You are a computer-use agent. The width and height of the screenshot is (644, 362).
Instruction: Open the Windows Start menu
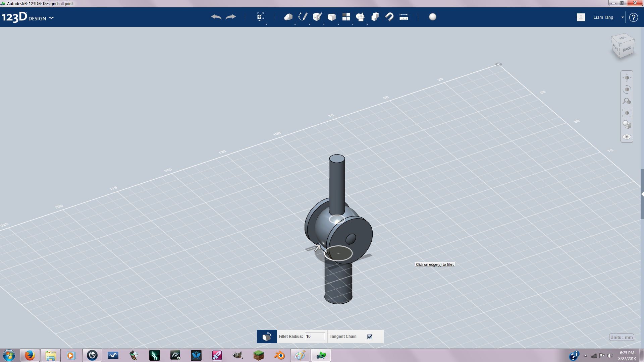tap(9, 355)
